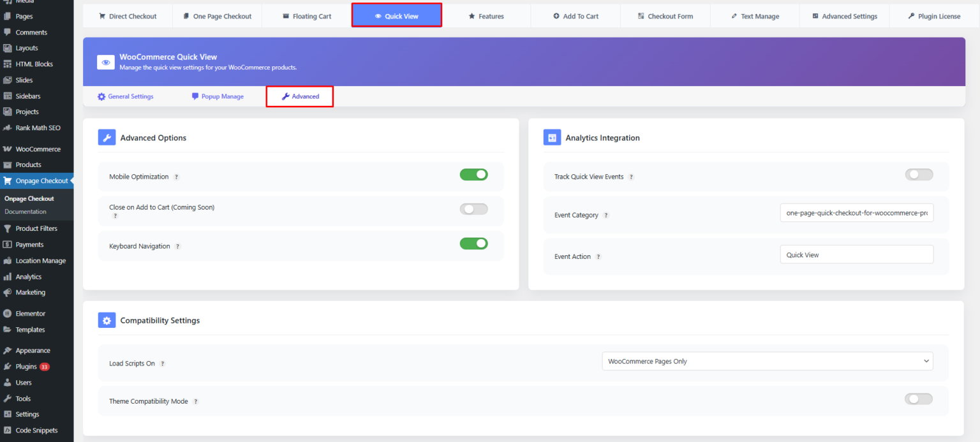Open the Products menu in the sidebar
Screen dimensions: 980x442
27,165
